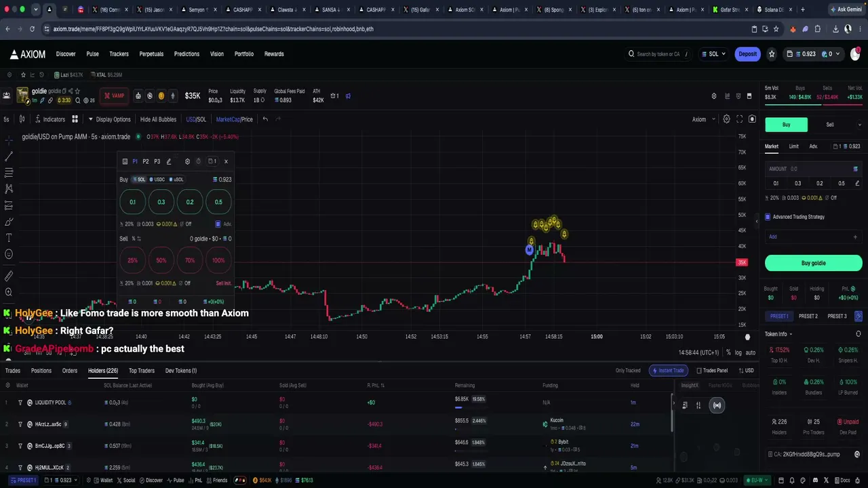Open the candlestick chart style picker
This screenshot has height=488, width=868.
click(x=22, y=119)
